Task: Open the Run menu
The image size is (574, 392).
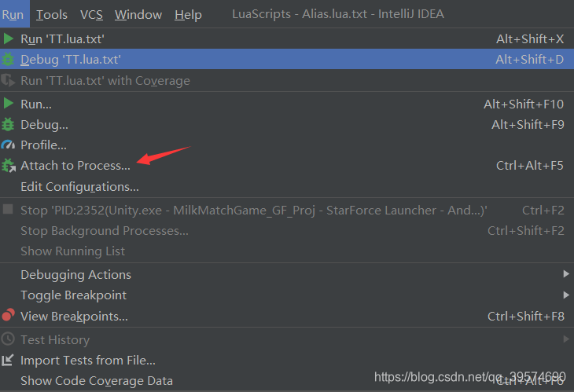Action: [x=13, y=14]
